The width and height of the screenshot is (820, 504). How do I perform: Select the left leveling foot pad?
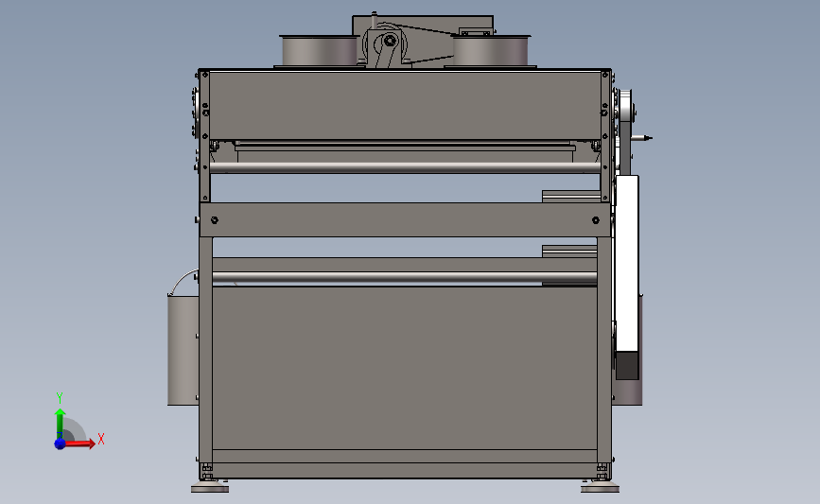tap(210, 488)
